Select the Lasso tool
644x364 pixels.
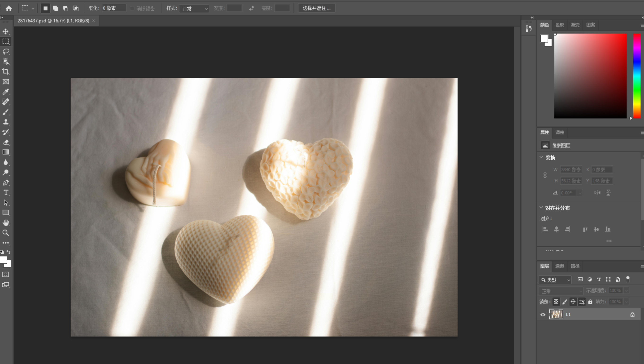[6, 52]
